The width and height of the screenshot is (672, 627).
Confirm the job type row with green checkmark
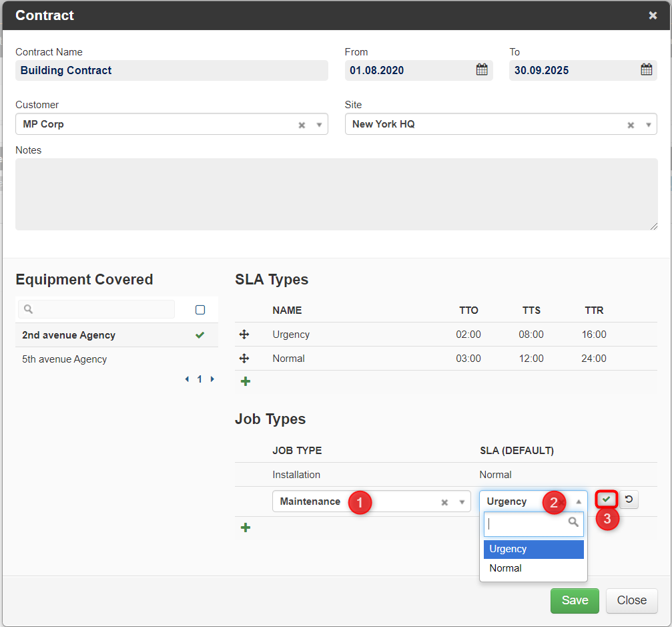[606, 499]
